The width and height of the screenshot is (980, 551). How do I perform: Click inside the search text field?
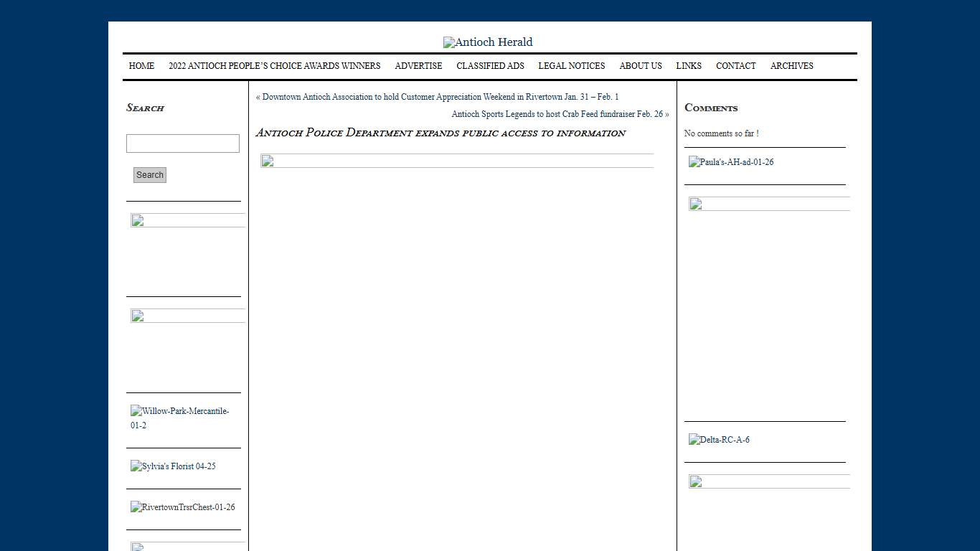[183, 143]
